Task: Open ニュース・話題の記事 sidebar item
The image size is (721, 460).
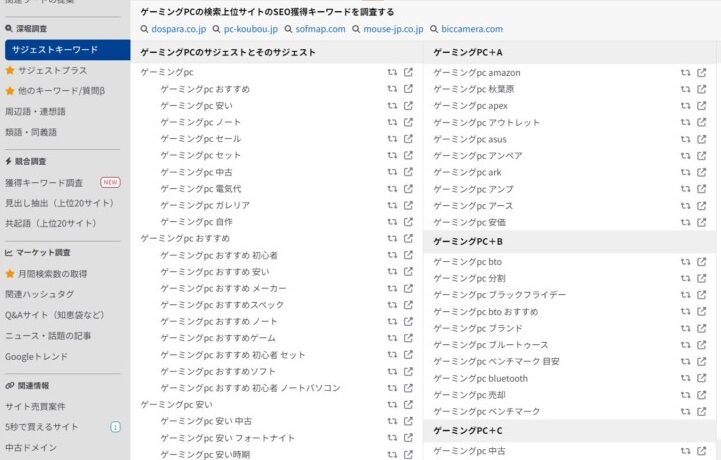Action: pyautogui.click(x=48, y=336)
